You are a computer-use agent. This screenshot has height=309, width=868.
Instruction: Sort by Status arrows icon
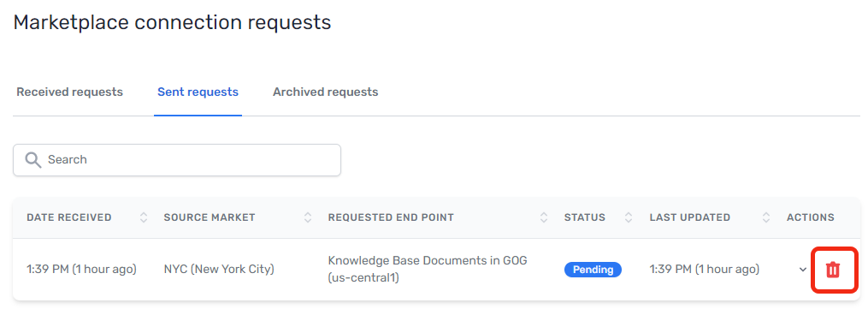click(x=629, y=217)
